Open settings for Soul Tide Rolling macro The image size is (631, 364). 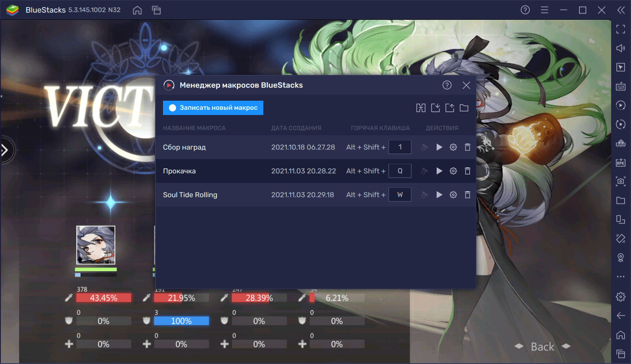point(453,195)
